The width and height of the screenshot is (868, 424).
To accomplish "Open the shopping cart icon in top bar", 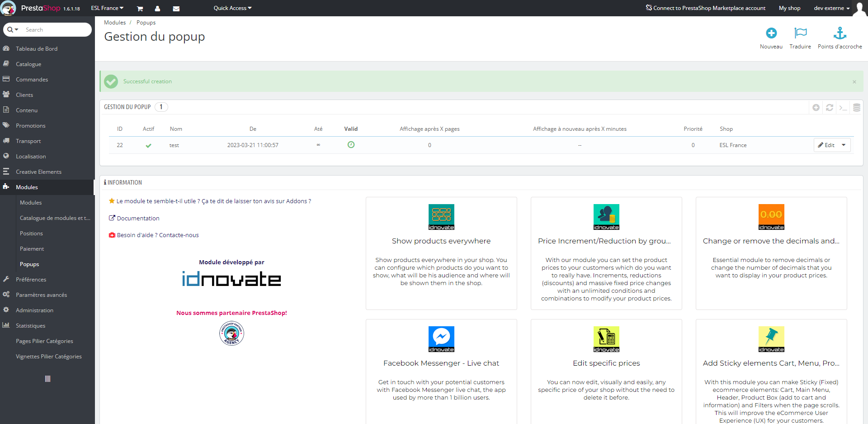I will coord(140,8).
